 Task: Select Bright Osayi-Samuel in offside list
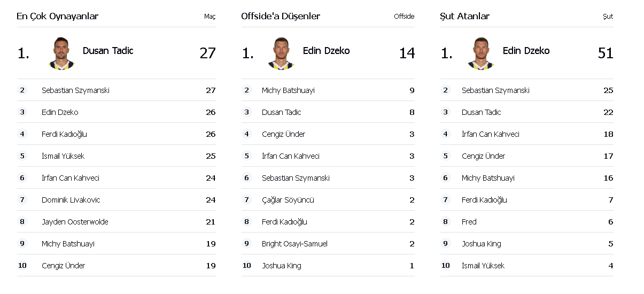click(x=294, y=244)
